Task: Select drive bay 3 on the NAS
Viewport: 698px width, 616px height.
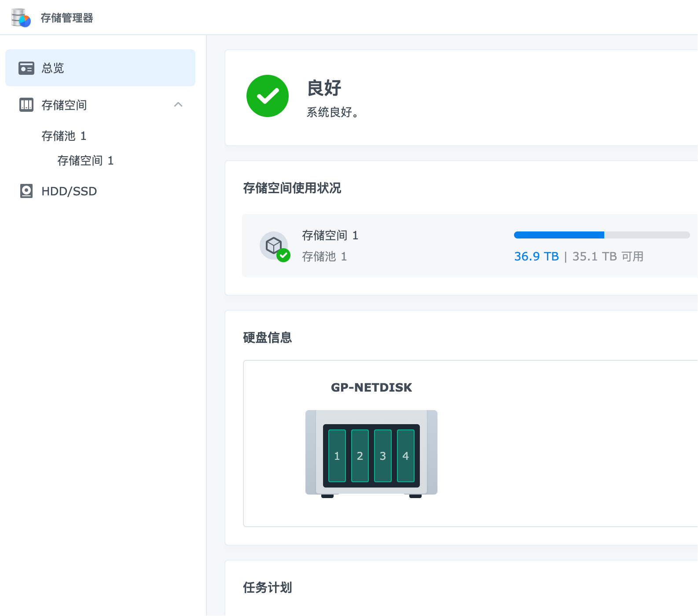Action: [x=383, y=456]
